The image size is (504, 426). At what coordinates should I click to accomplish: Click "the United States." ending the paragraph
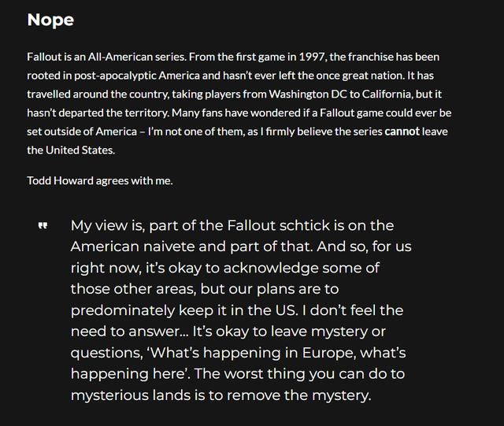(x=70, y=150)
